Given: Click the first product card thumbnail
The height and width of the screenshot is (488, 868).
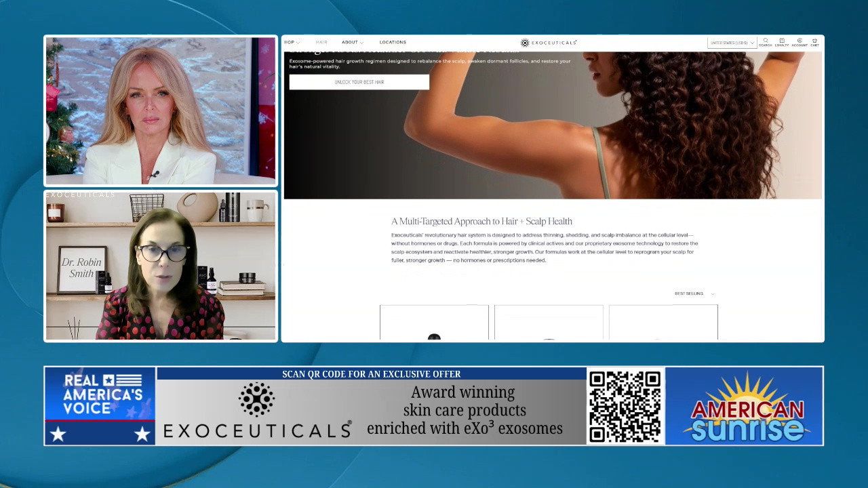Looking at the screenshot, I should coord(434,323).
